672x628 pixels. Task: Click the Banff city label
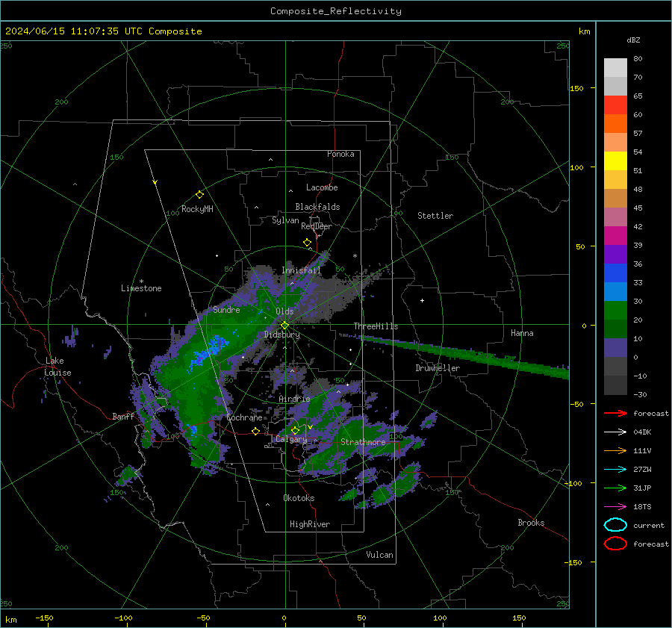pyautogui.click(x=123, y=416)
